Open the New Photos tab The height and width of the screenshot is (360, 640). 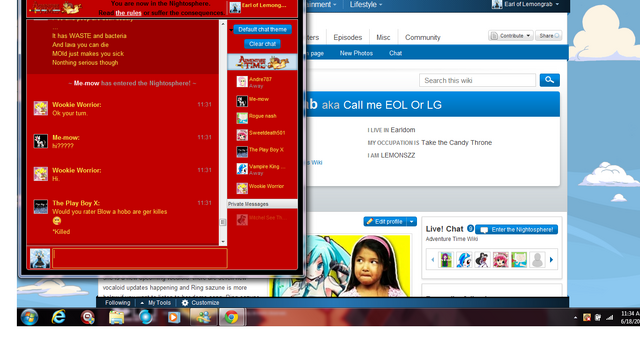point(356,53)
